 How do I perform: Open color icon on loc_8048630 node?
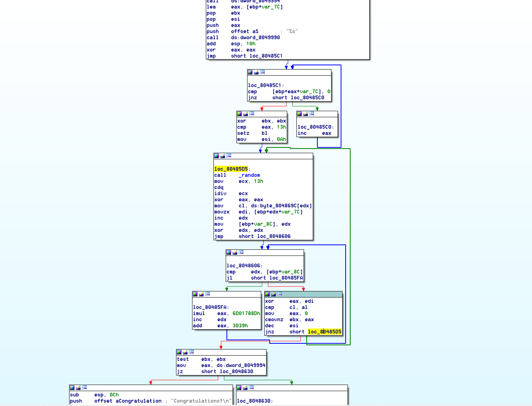tap(239, 388)
